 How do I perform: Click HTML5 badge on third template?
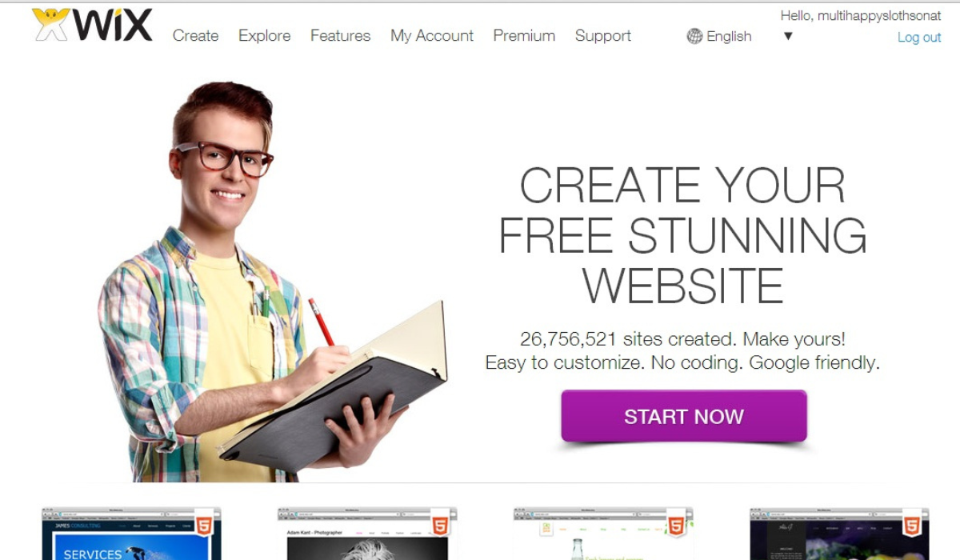(676, 526)
